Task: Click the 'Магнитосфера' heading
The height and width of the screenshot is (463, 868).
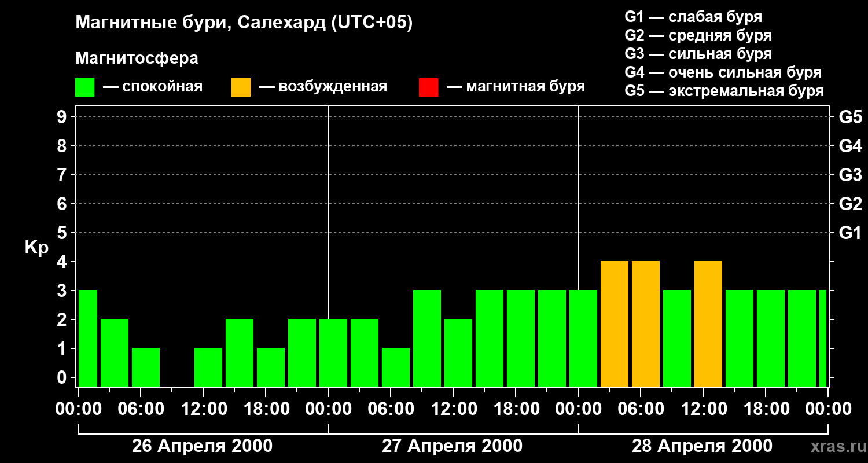Action: [137, 58]
